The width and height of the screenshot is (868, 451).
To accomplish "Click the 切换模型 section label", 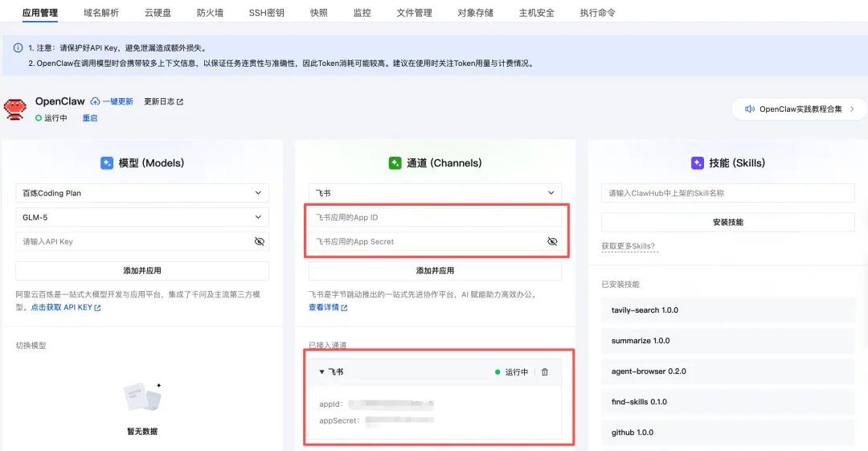I will click(x=31, y=345).
